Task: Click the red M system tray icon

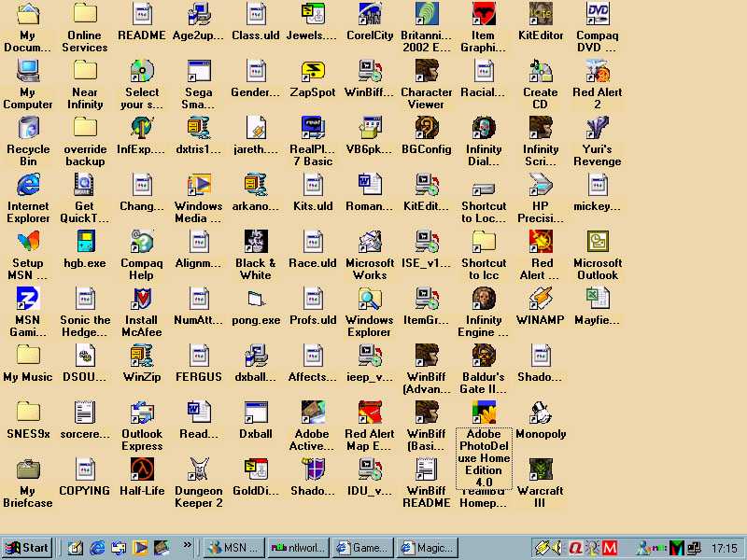Action: tap(610, 548)
